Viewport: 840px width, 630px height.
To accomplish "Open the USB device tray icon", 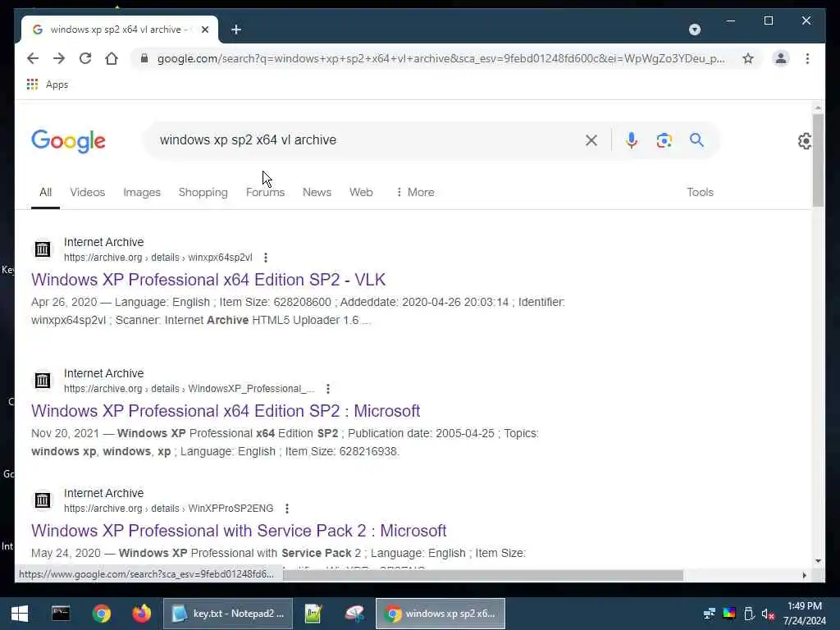I will [x=749, y=614].
